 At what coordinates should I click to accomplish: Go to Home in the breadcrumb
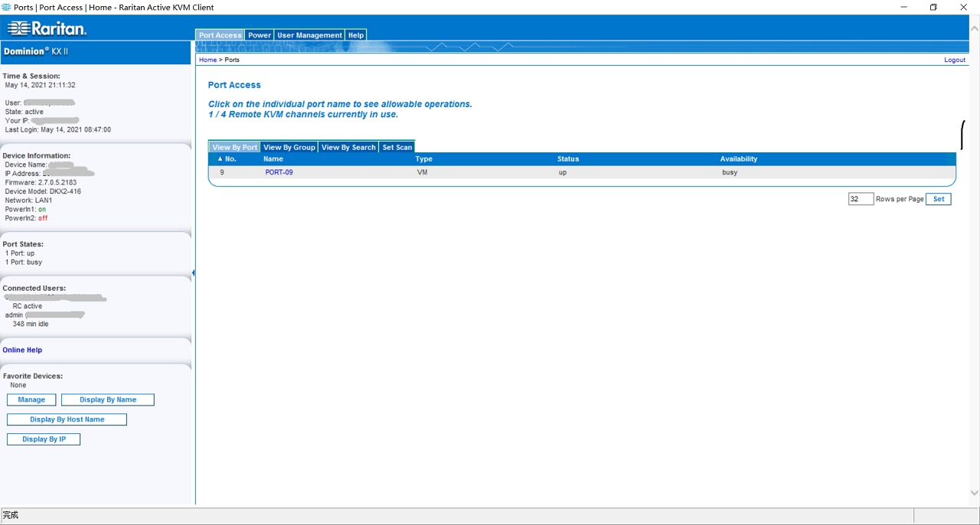pyautogui.click(x=207, y=60)
